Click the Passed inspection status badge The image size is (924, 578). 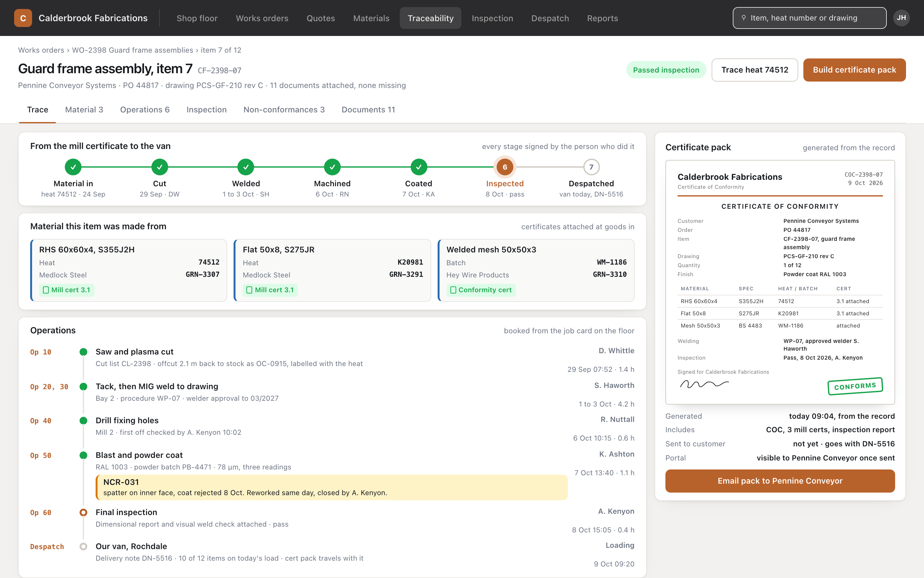tap(666, 70)
